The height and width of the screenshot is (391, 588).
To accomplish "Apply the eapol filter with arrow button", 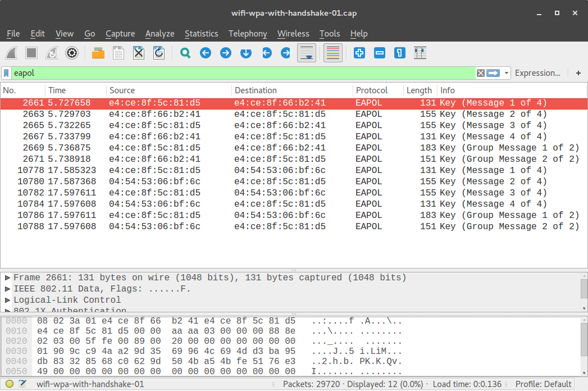I will point(493,73).
